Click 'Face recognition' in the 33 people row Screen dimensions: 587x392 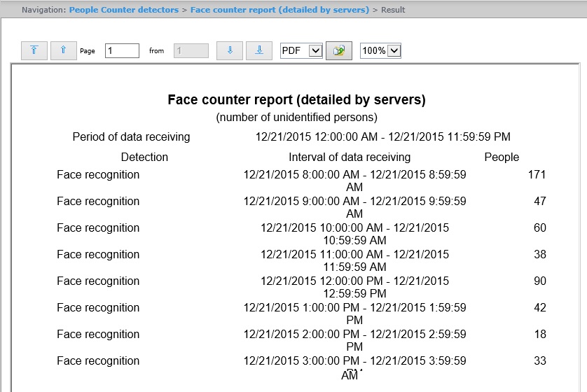click(98, 360)
